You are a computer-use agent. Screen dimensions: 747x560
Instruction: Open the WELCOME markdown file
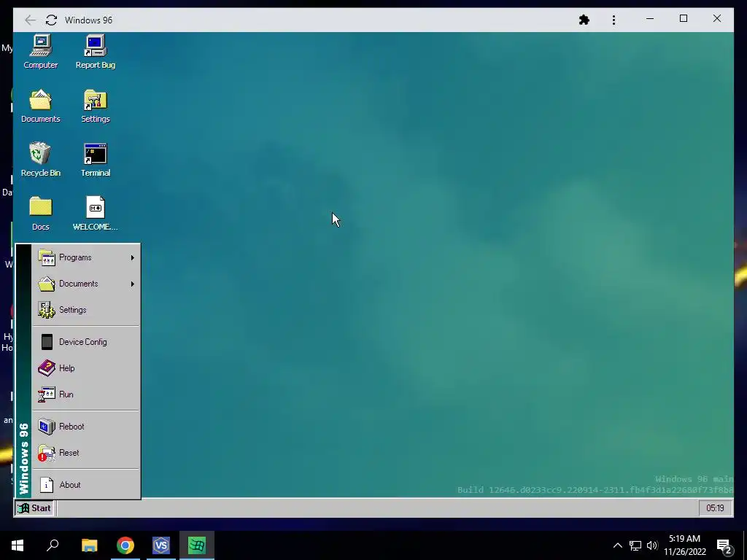point(96,214)
